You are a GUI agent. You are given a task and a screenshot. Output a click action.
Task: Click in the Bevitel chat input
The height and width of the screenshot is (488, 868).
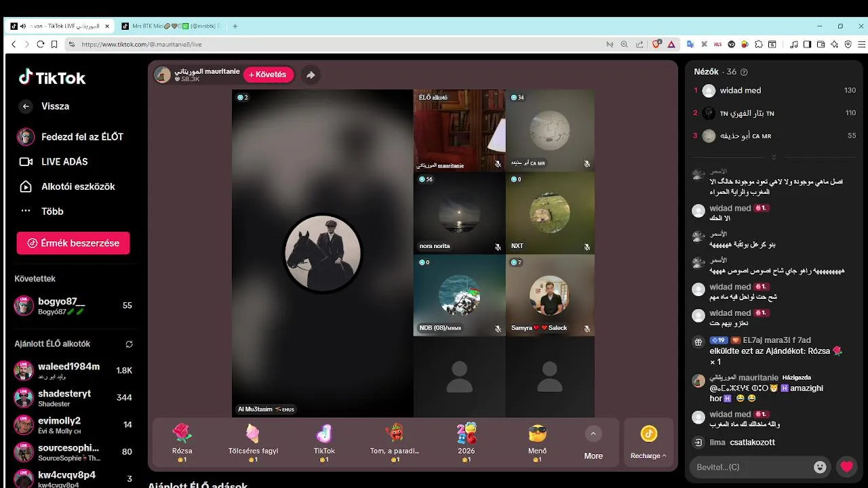(750, 467)
